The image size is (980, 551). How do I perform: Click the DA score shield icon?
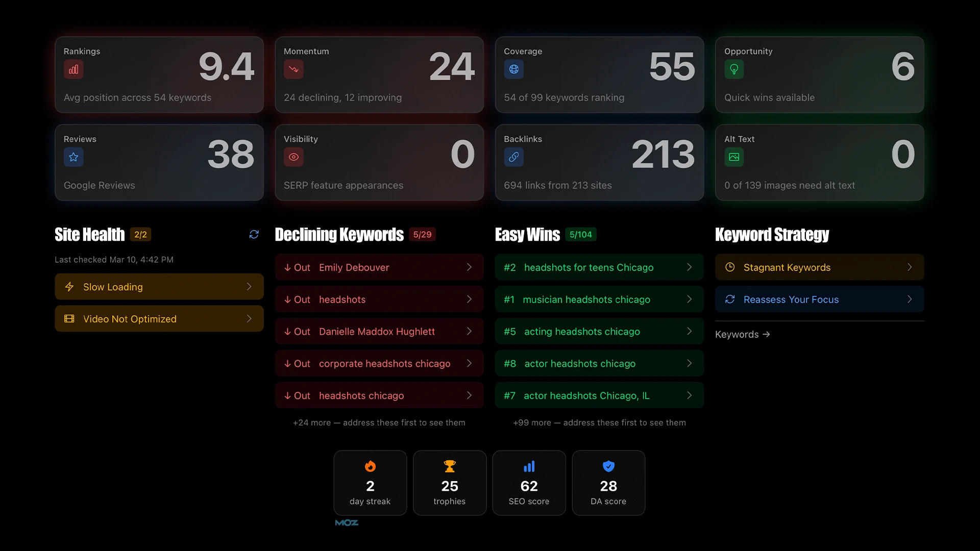click(608, 466)
